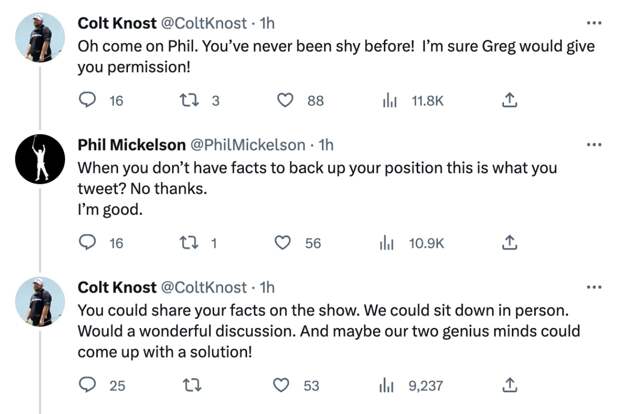The width and height of the screenshot is (620, 414).
Task: Reply to Phil Mickelson's tweet
Action: [x=87, y=242]
